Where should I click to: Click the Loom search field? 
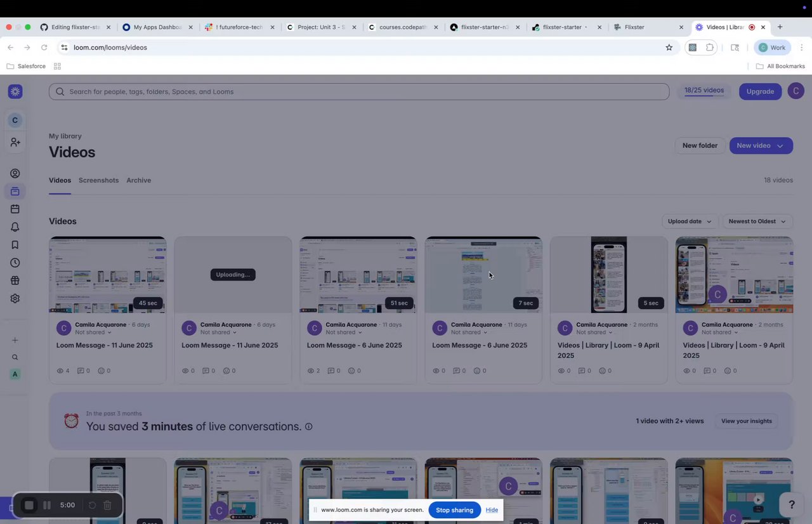359,91
